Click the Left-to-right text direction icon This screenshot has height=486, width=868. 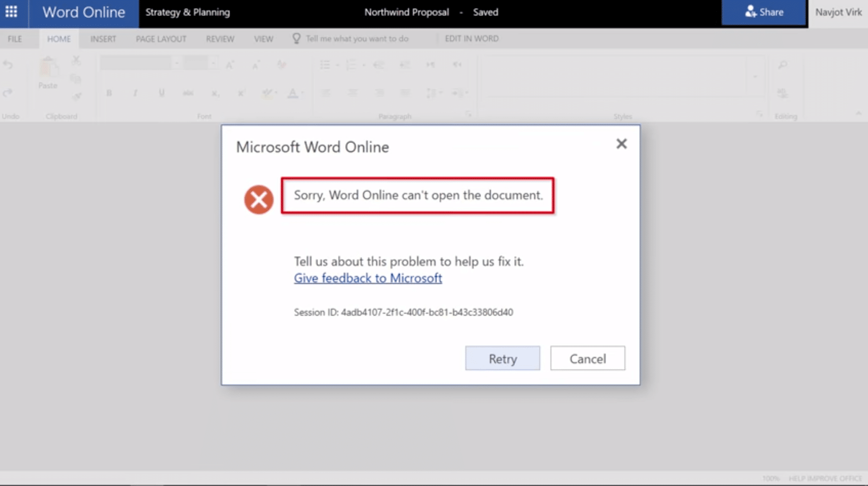(431, 65)
